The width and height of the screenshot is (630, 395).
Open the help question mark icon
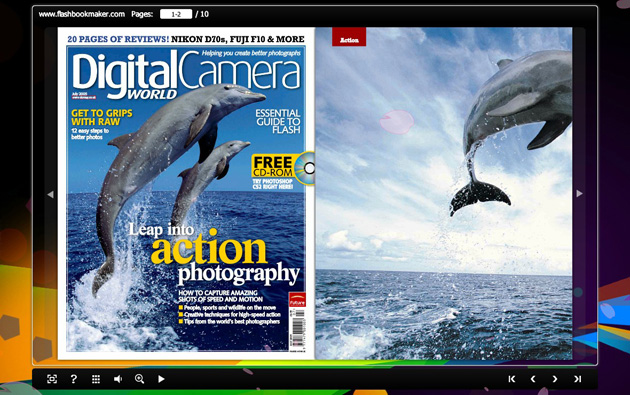pyautogui.click(x=74, y=379)
